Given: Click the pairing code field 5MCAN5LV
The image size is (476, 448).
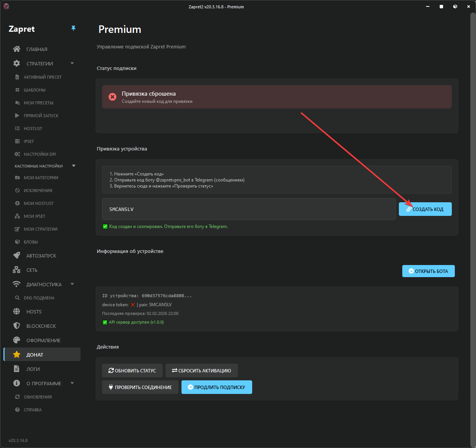Looking at the screenshot, I should coord(249,209).
